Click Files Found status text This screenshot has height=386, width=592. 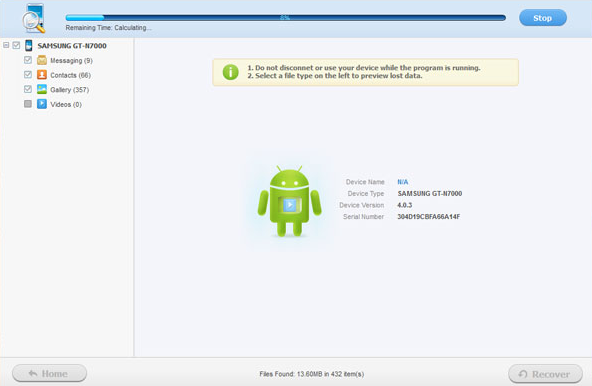(311, 374)
